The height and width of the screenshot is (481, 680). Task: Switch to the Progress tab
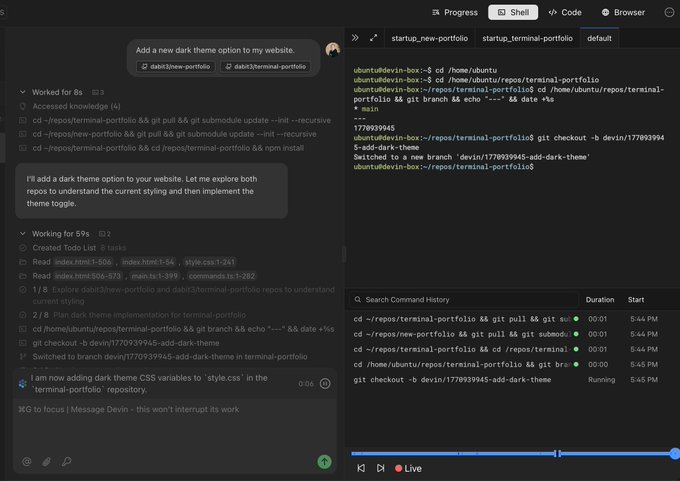pyautogui.click(x=453, y=12)
